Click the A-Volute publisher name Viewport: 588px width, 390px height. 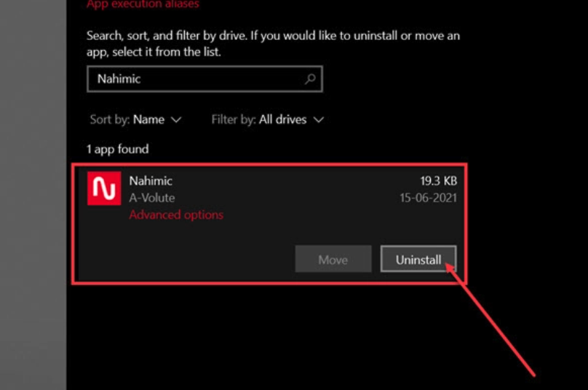point(152,198)
